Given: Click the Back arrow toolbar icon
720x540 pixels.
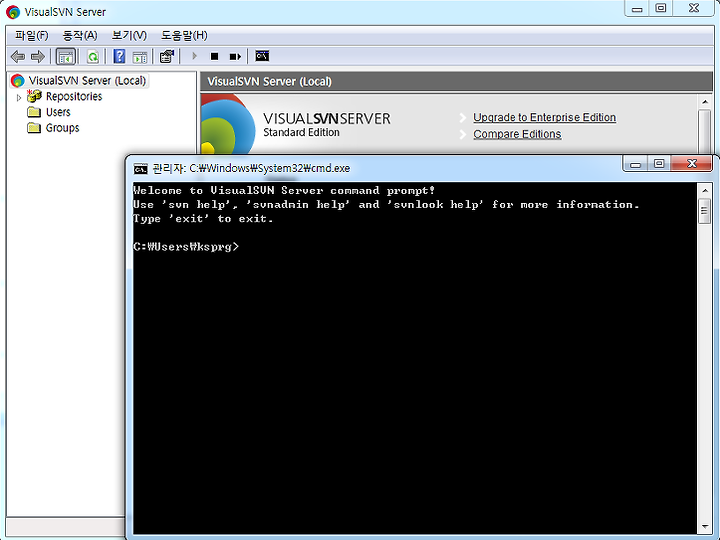Looking at the screenshot, I should 18,56.
